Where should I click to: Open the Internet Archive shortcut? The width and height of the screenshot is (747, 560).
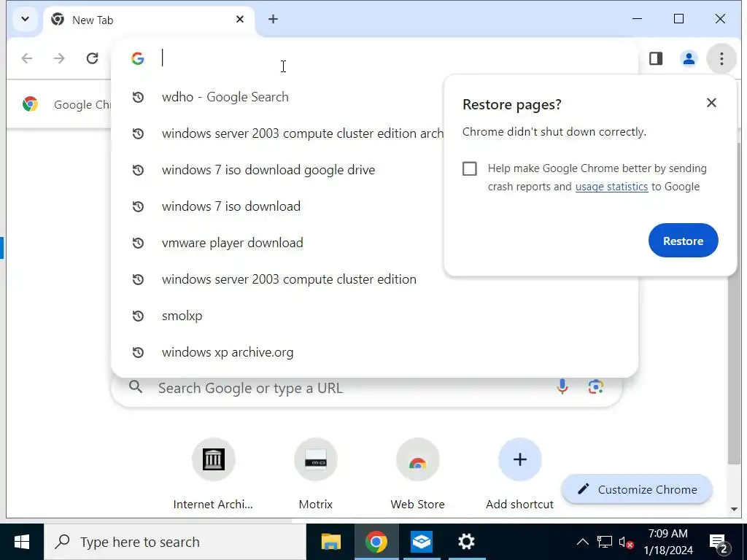(213, 472)
